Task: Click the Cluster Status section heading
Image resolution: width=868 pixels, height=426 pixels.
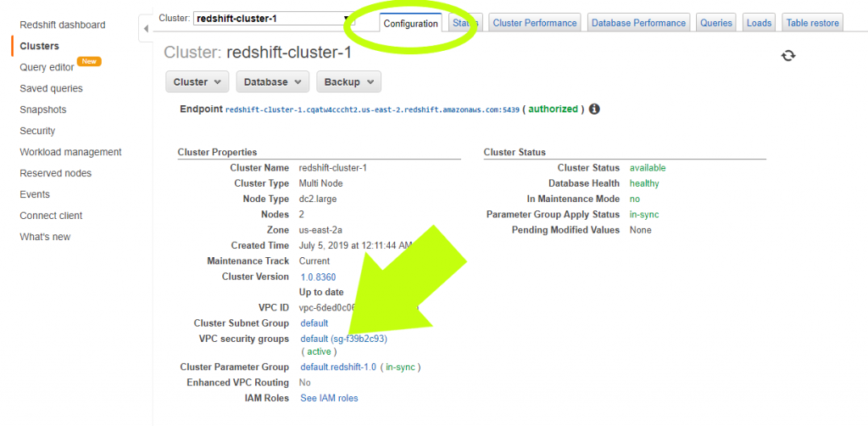Action: click(515, 153)
